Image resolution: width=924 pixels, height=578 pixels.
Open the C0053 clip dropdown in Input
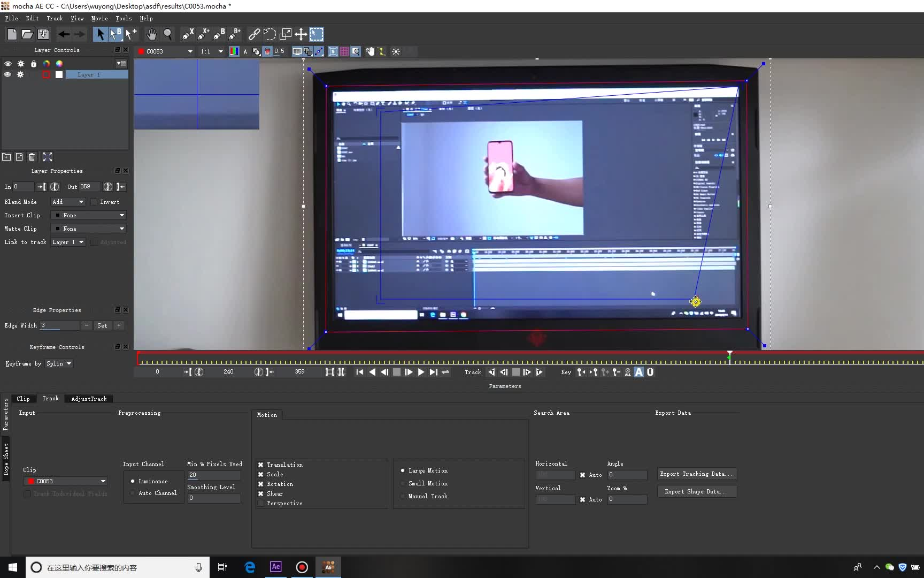[x=66, y=481]
